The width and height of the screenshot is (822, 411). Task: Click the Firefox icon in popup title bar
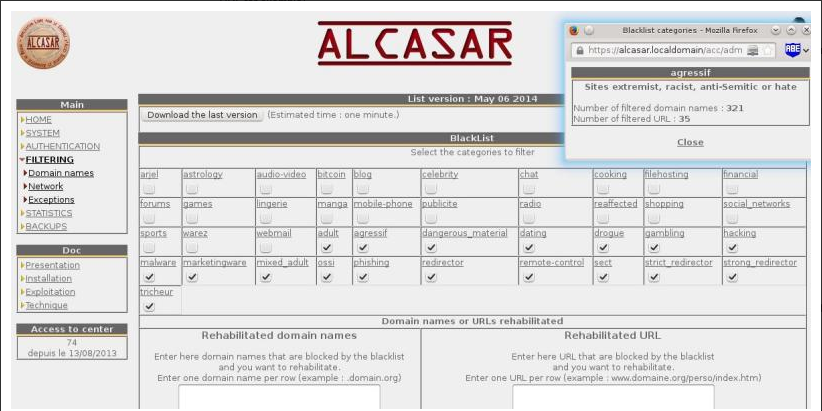pos(574,30)
